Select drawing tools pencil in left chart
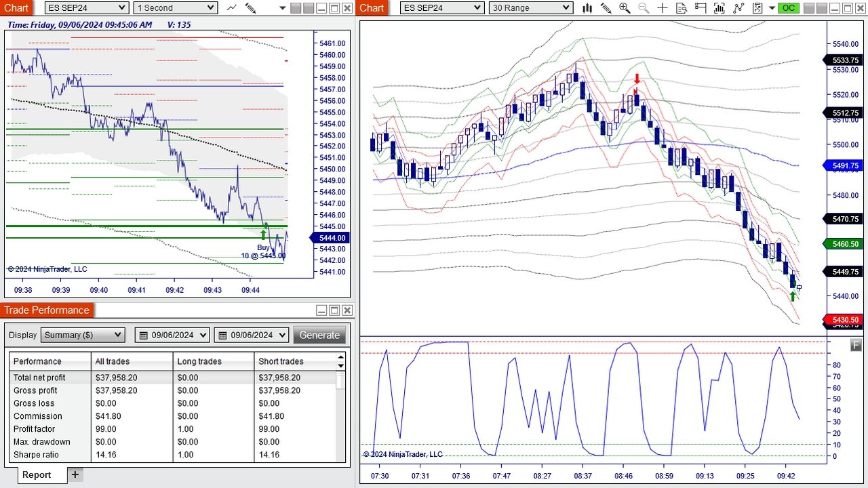 (250, 8)
